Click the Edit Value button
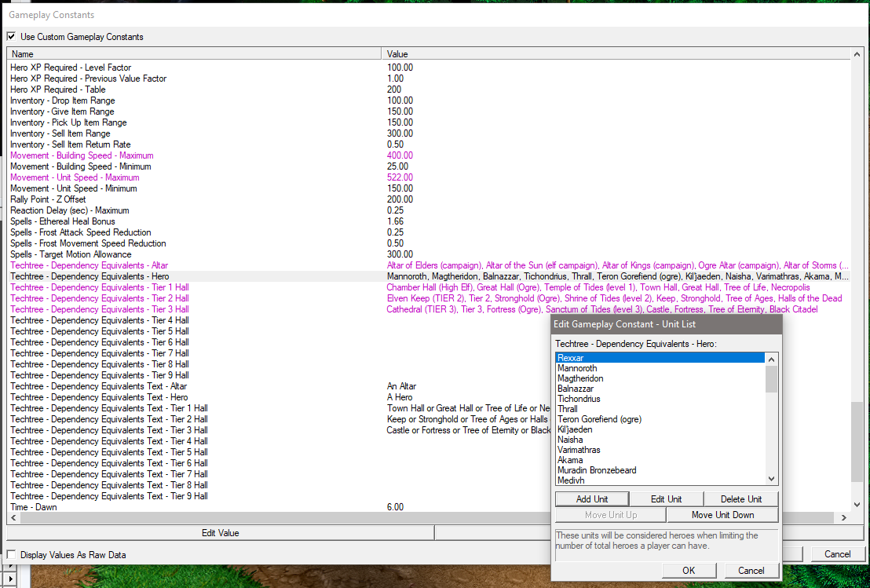The width and height of the screenshot is (870, 588). tap(221, 532)
